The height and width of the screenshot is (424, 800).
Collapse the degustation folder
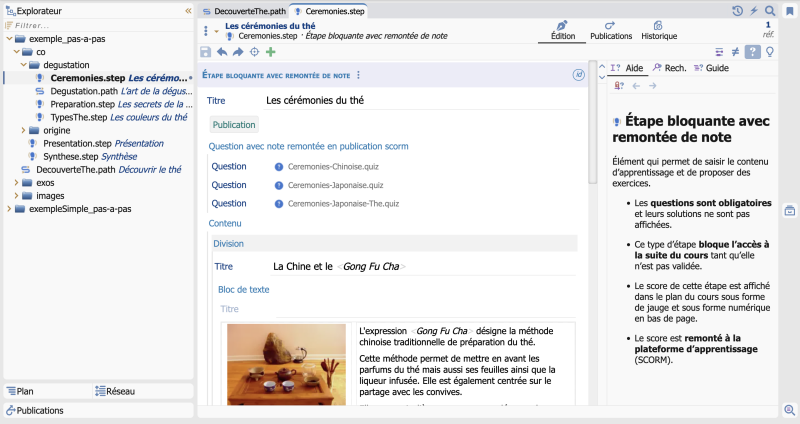coord(23,65)
